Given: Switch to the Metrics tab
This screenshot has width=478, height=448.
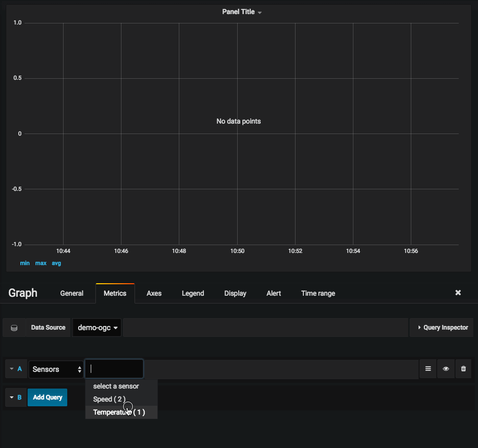Looking at the screenshot, I should pyautogui.click(x=115, y=294).
